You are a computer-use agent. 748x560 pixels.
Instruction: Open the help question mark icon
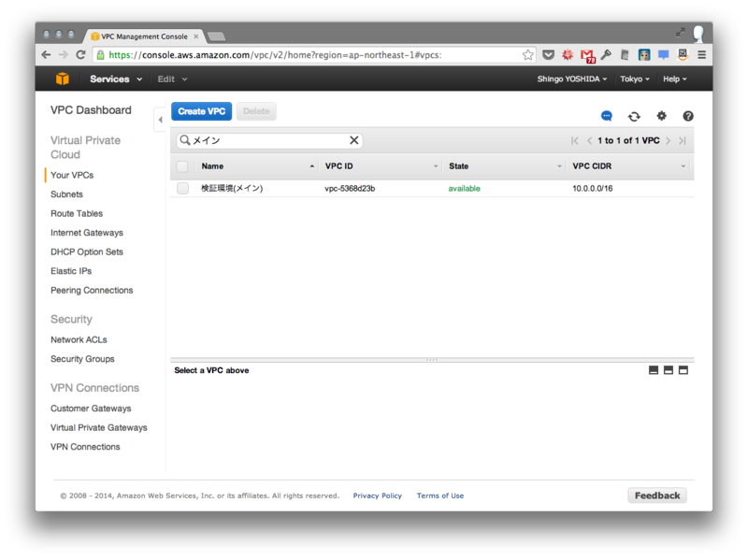tap(688, 116)
